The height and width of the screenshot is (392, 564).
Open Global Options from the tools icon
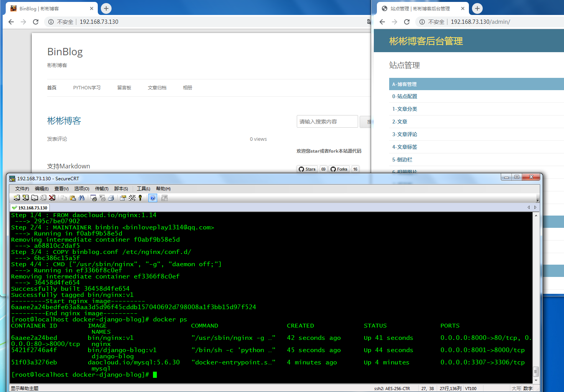click(x=132, y=198)
